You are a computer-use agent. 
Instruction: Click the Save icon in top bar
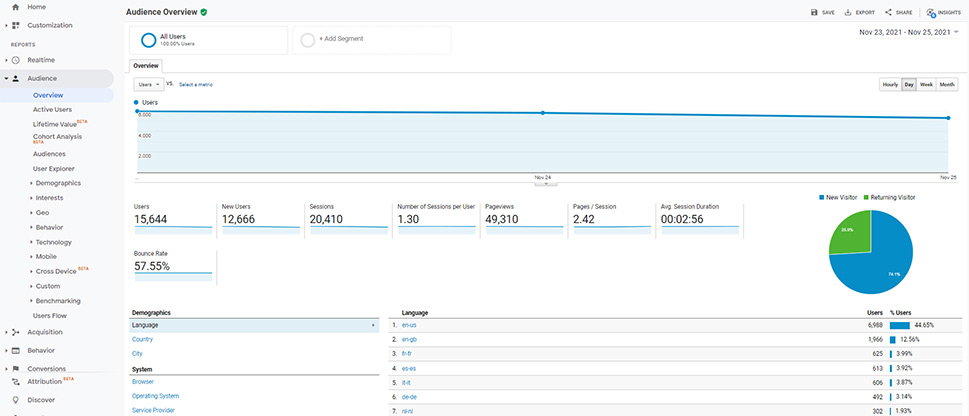tap(815, 12)
